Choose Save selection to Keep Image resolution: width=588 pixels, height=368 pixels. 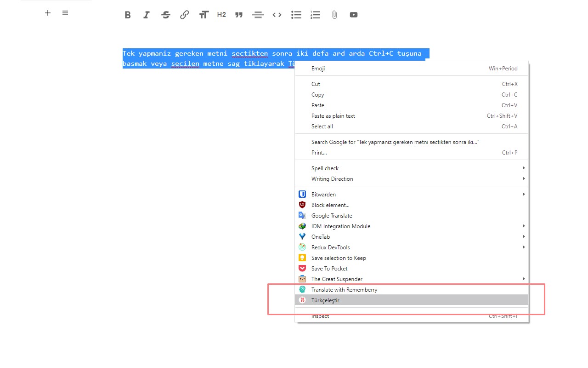click(x=339, y=258)
